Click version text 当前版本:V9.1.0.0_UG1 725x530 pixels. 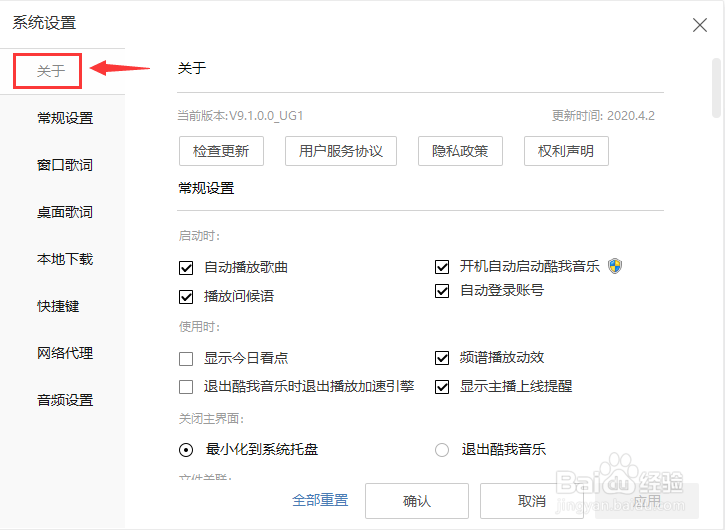coord(240,116)
